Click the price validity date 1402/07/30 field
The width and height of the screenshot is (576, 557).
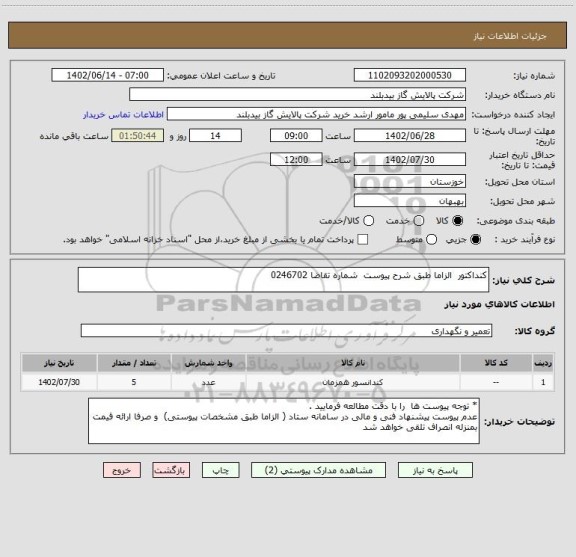tap(410, 159)
